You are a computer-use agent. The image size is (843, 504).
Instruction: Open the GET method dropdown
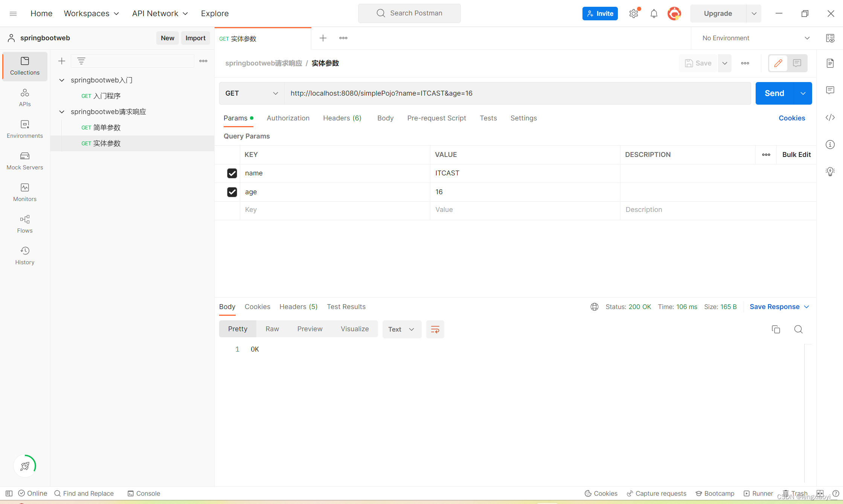[252, 93]
